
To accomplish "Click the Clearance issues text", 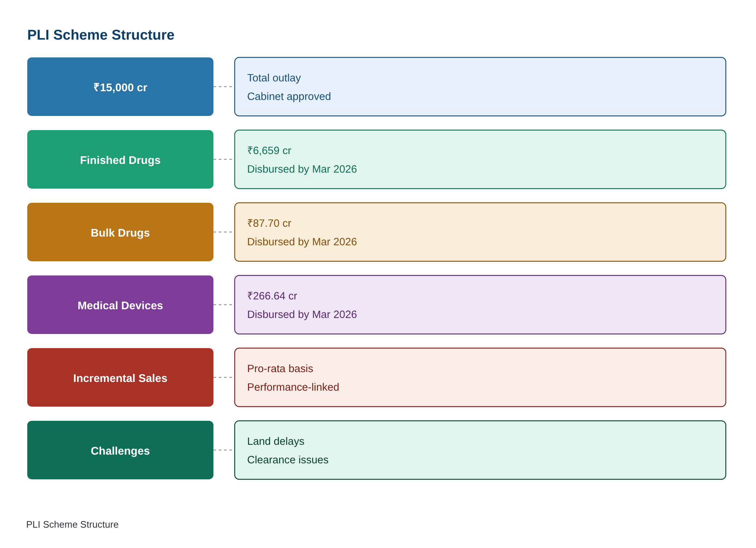I will 287,460.
